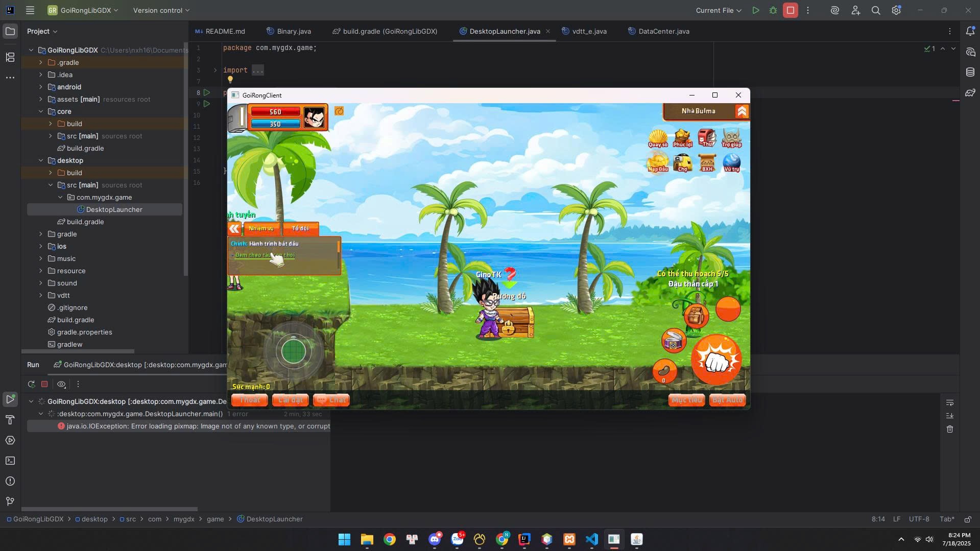Collapse the quest panel with double arrow
This screenshot has width=980, height=551.
tap(234, 228)
